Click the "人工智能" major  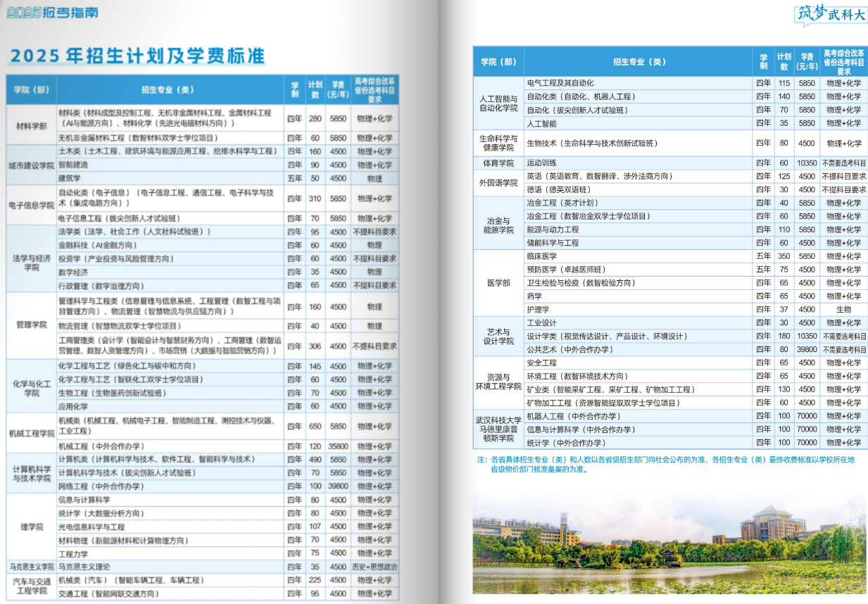point(542,123)
